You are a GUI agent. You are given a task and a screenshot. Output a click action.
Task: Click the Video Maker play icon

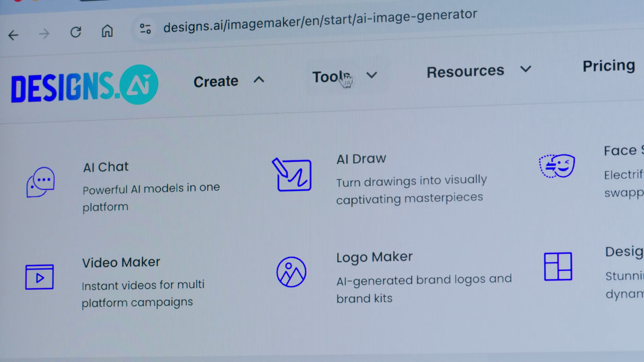(x=40, y=277)
